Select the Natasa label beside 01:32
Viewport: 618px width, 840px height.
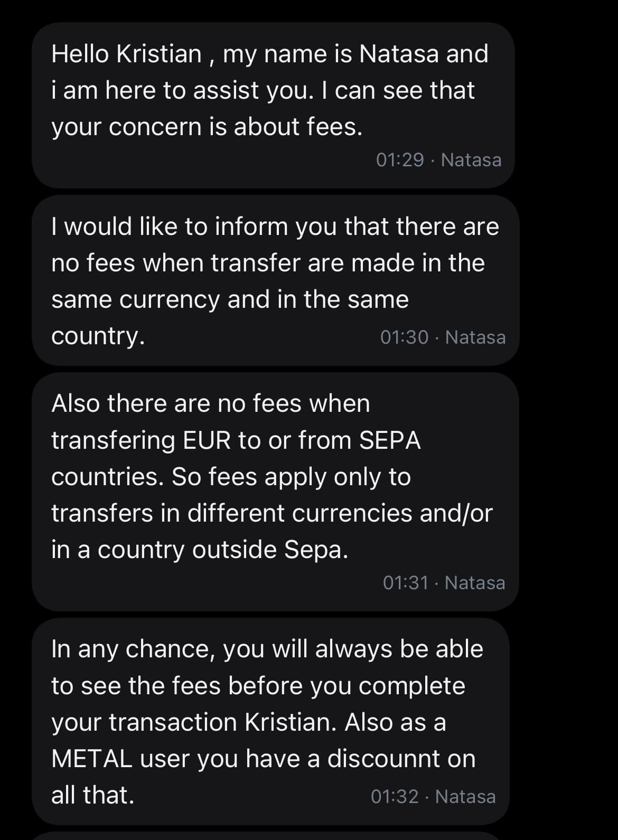pyautogui.click(x=465, y=796)
